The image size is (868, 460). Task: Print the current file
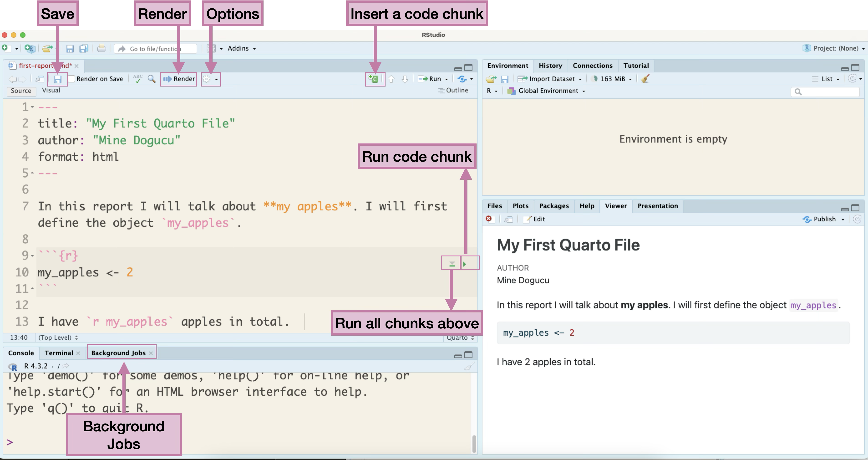point(102,48)
